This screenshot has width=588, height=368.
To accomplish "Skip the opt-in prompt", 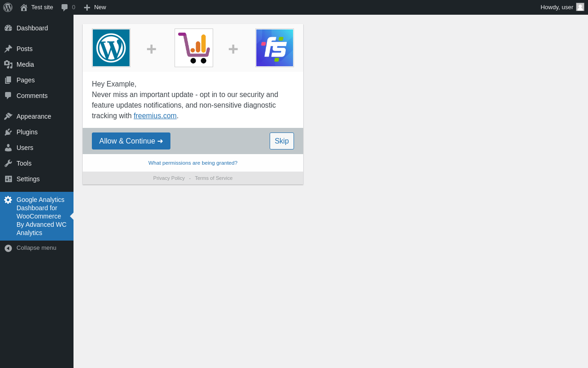I will 282,141.
